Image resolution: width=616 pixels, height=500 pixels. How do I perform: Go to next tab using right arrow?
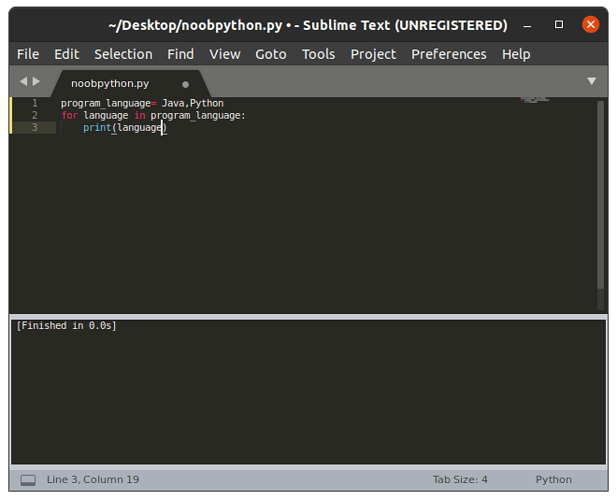point(36,81)
